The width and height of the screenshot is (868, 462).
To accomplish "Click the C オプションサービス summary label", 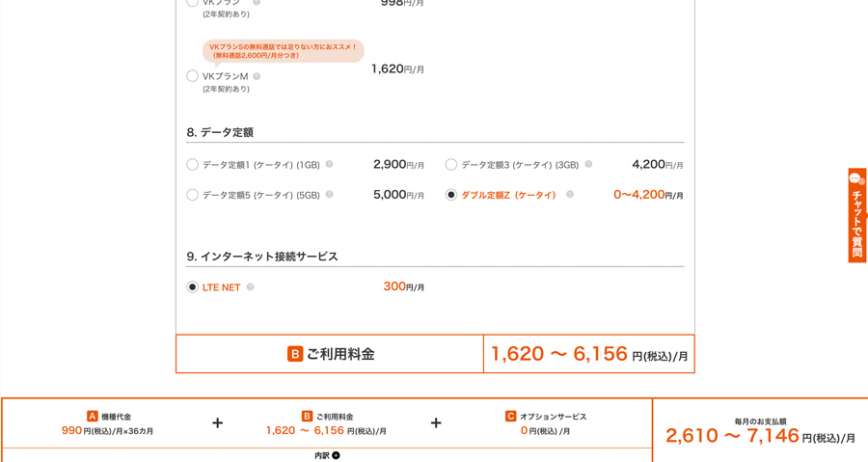I will (546, 417).
